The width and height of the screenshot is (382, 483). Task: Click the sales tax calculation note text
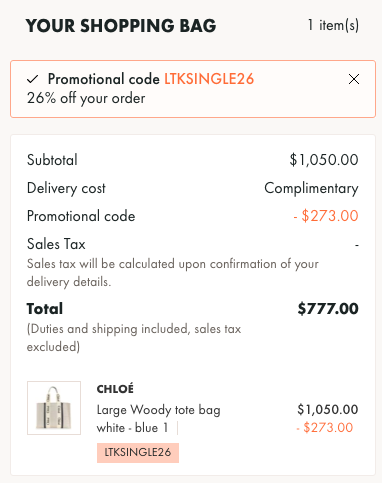(x=173, y=273)
